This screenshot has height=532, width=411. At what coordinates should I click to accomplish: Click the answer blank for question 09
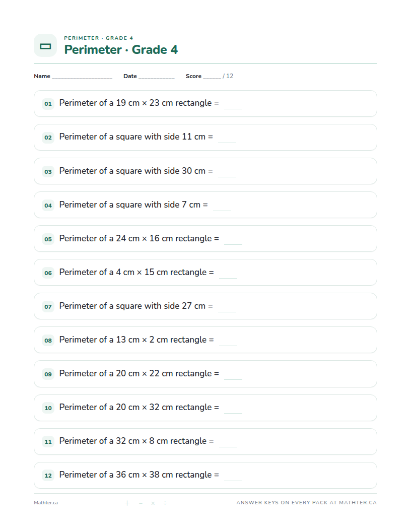click(x=233, y=375)
